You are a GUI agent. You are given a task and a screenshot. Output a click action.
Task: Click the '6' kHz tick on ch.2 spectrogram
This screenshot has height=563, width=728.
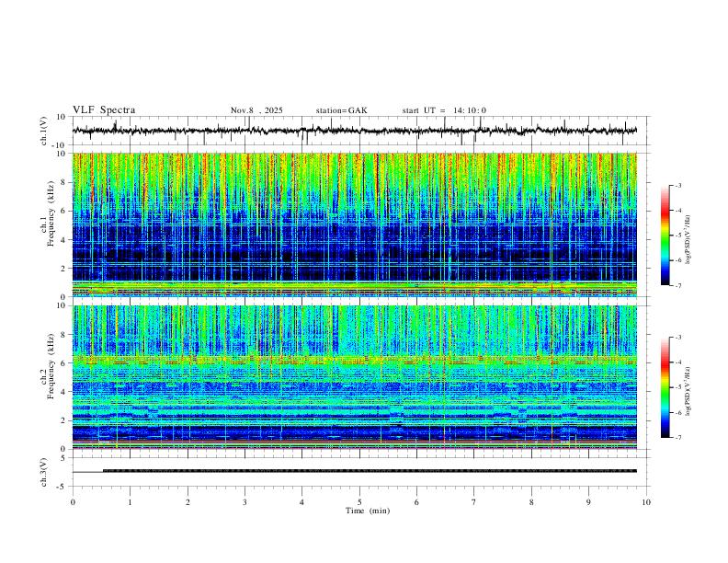(x=64, y=363)
